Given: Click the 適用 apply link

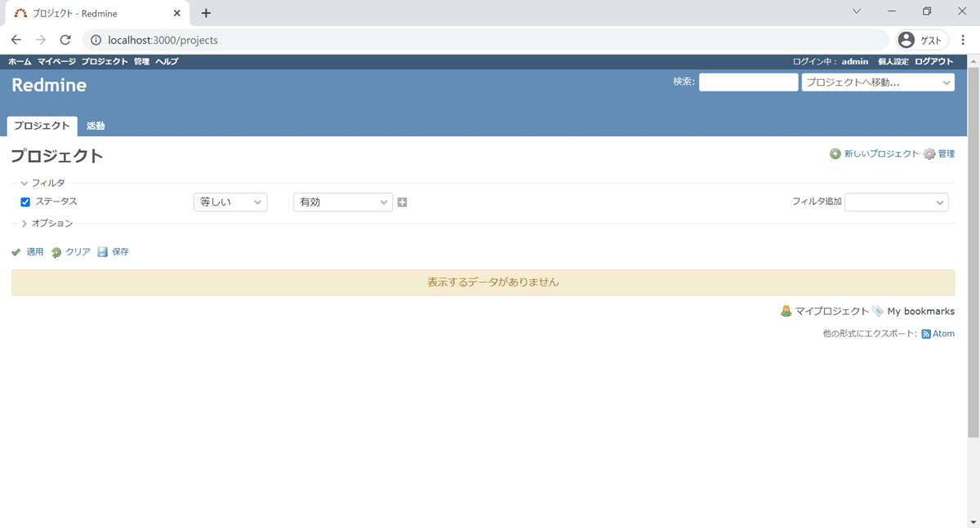Looking at the screenshot, I should point(35,252).
